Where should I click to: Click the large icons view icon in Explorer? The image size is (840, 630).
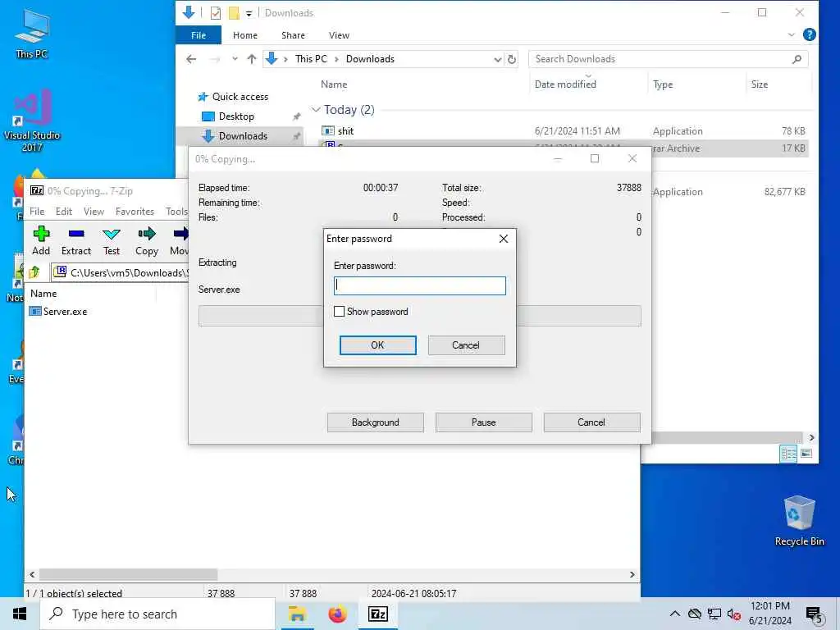[x=806, y=454]
